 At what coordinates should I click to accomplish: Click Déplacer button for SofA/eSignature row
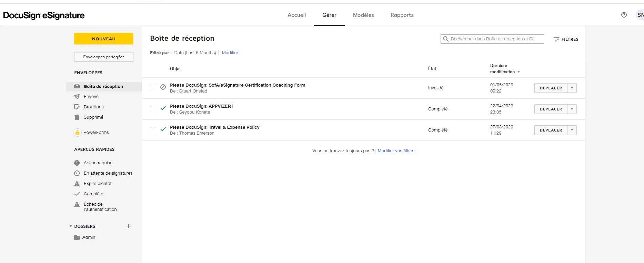tap(551, 88)
